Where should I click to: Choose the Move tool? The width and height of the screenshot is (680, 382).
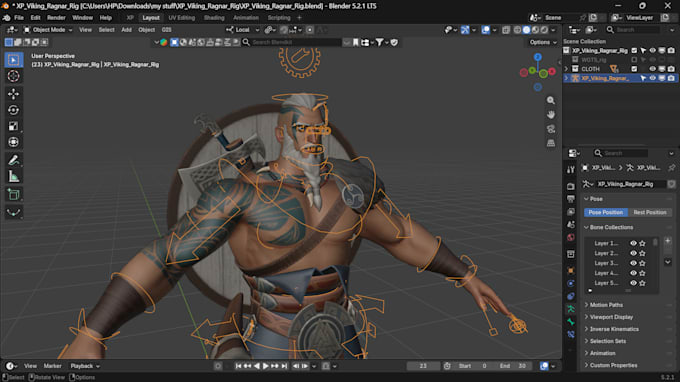13,94
